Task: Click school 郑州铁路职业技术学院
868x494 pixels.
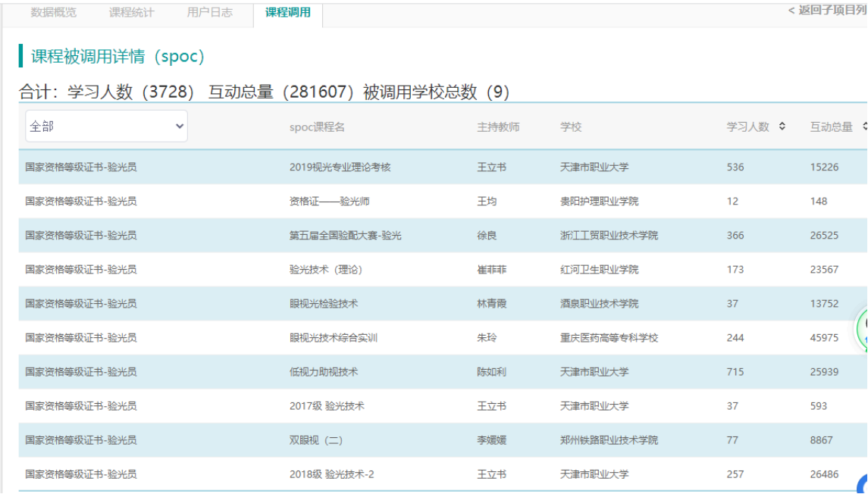Action: [x=609, y=441]
